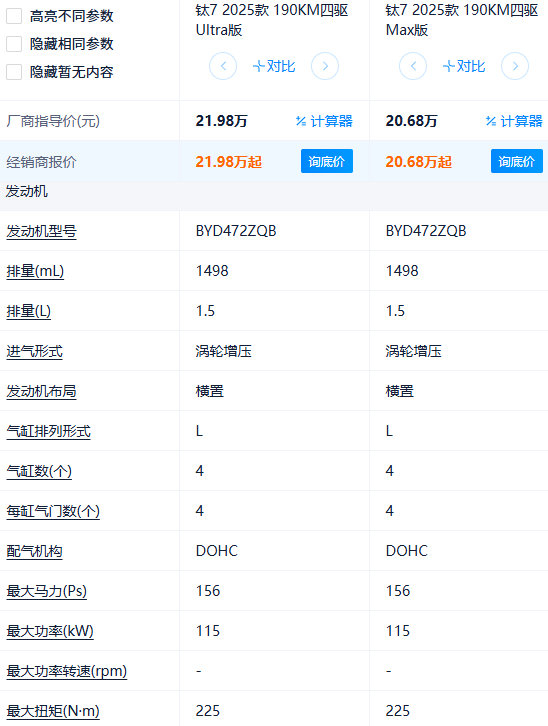Check the 高亮不同参数 checkbox

point(14,16)
